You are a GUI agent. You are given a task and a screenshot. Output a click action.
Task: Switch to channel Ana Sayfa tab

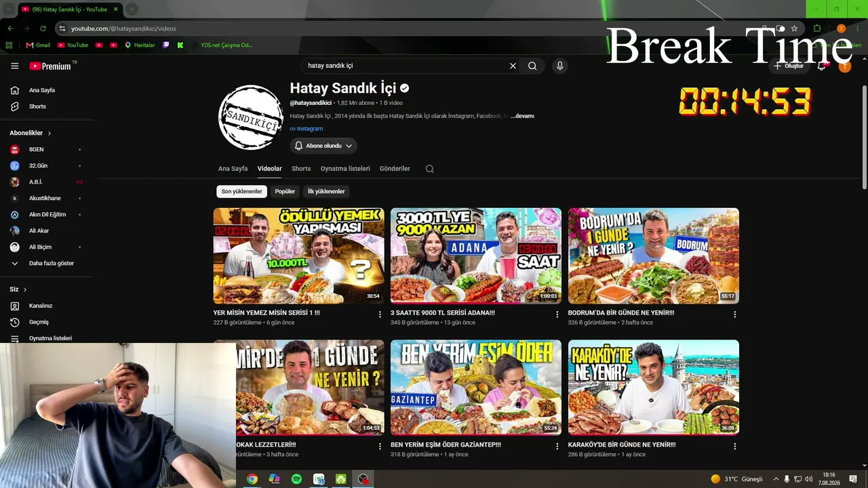pyautogui.click(x=233, y=169)
